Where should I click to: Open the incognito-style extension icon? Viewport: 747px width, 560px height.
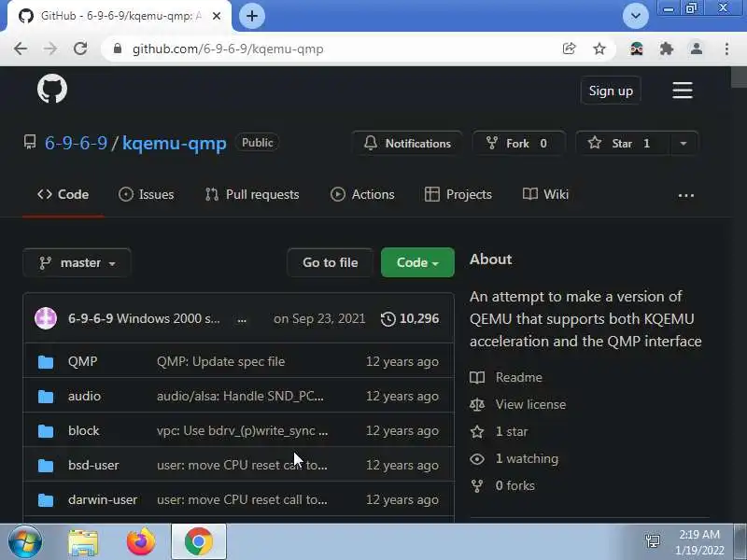(637, 49)
